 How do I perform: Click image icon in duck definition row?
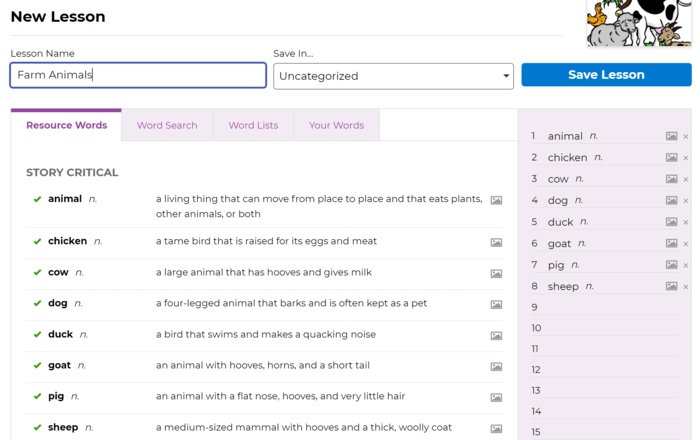(496, 335)
